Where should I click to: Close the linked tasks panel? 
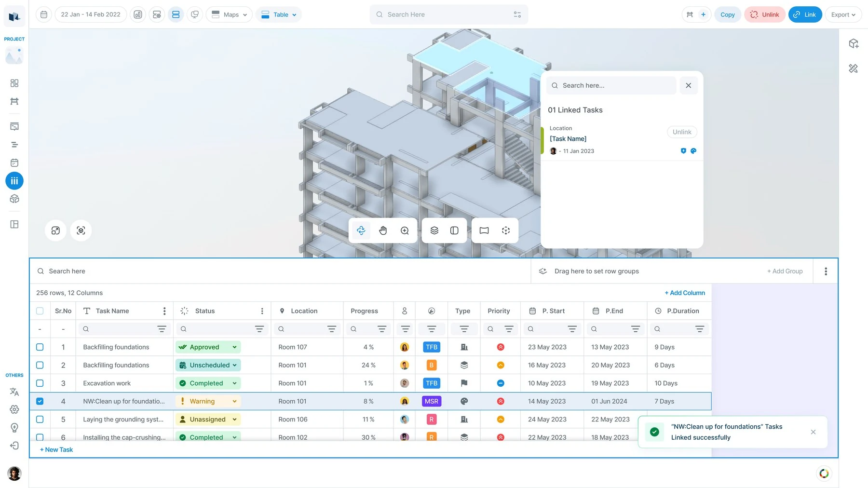[689, 85]
